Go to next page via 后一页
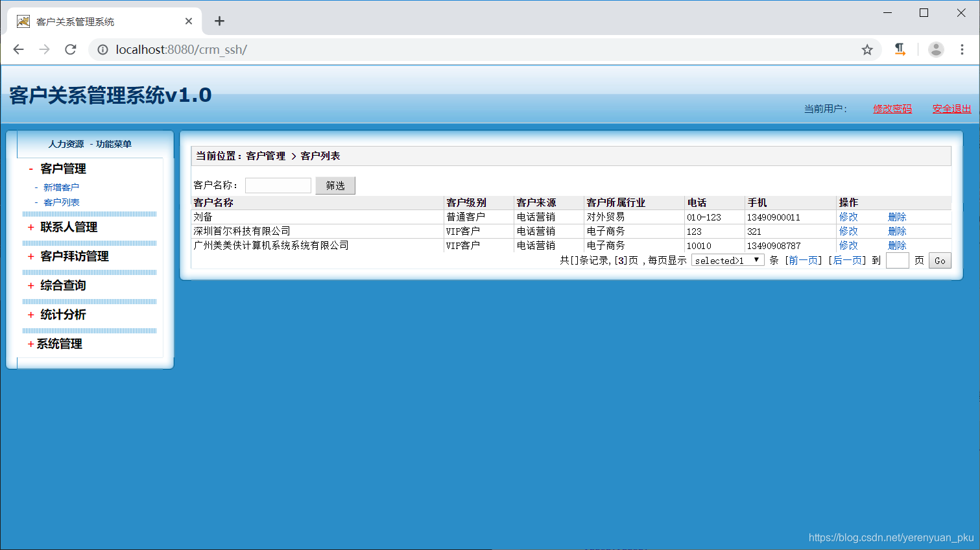The image size is (980, 550). (847, 260)
